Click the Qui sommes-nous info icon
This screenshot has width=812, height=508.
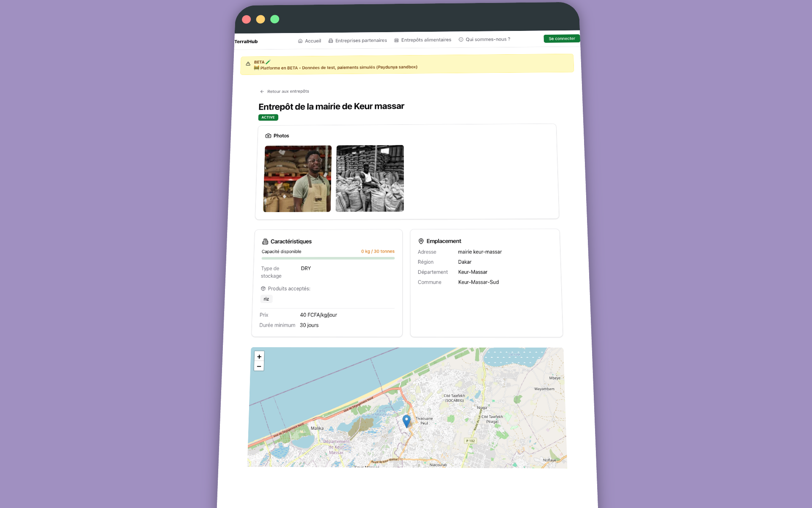[x=461, y=39]
